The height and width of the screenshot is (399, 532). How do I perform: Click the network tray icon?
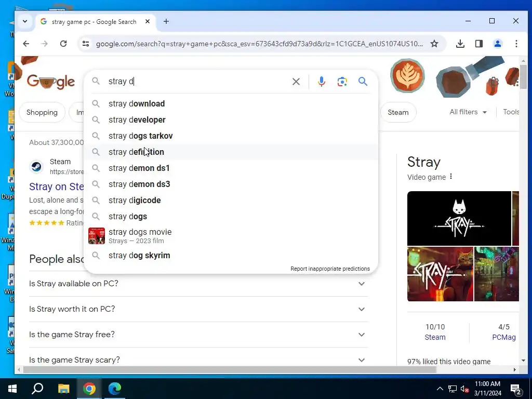point(453,389)
